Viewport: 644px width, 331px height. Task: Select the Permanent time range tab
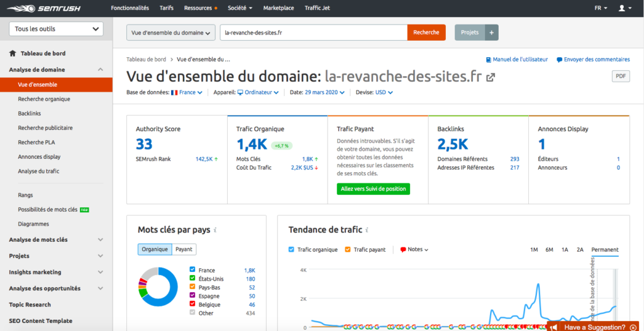[605, 250]
